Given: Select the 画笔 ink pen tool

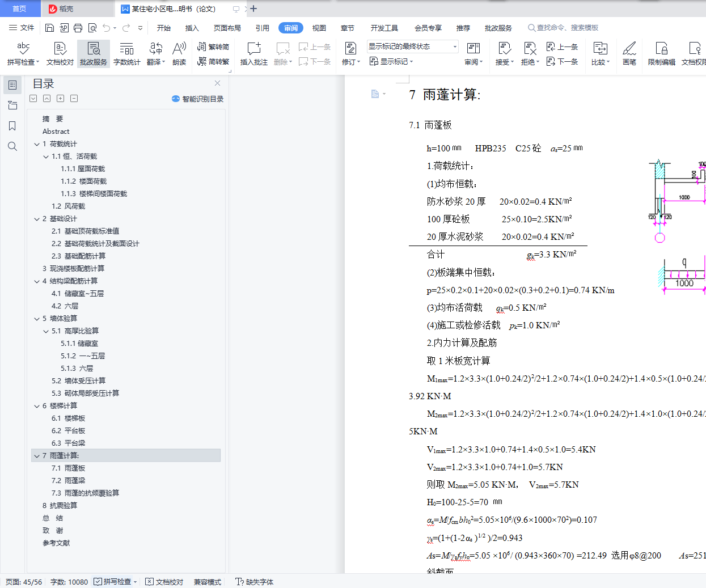Looking at the screenshot, I should tap(629, 54).
